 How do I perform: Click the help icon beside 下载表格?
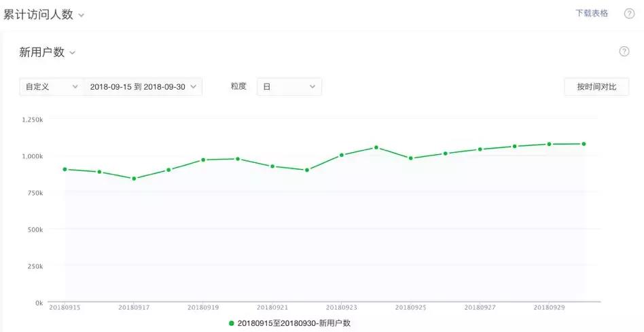(x=629, y=14)
